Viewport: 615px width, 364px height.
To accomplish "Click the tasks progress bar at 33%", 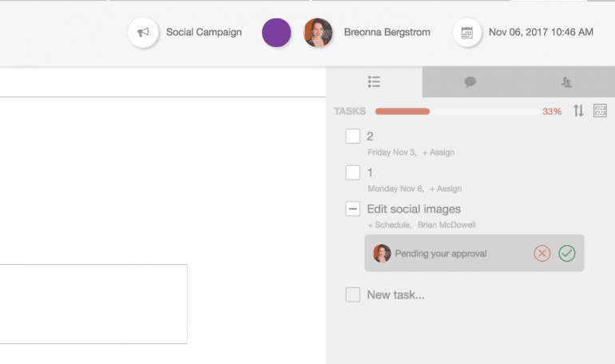I will pos(456,111).
